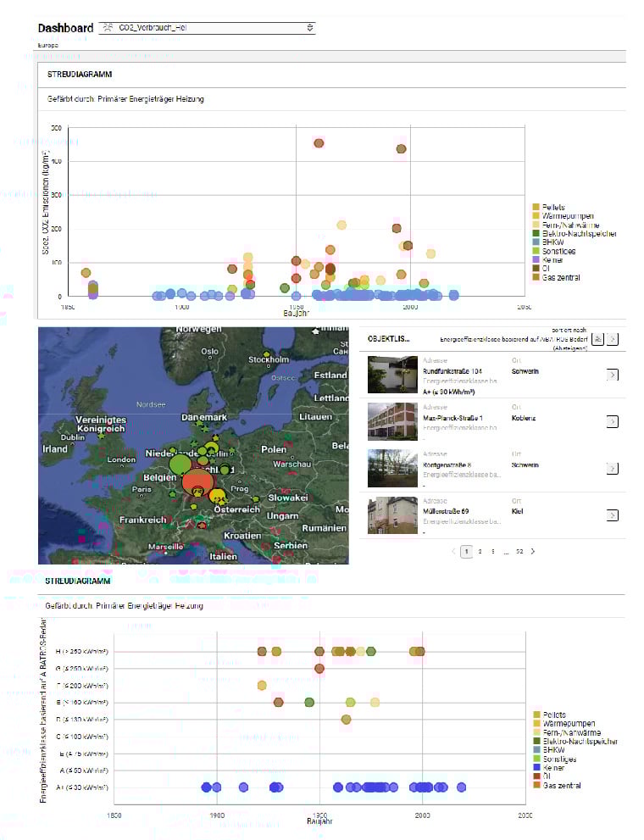Open the Müllerstraße 69 building photo

(x=392, y=515)
